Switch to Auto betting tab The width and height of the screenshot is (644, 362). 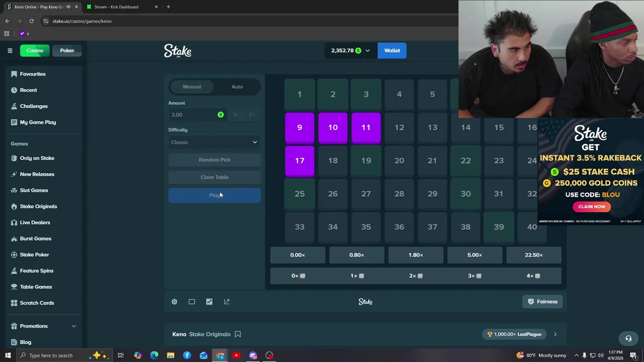(x=237, y=87)
